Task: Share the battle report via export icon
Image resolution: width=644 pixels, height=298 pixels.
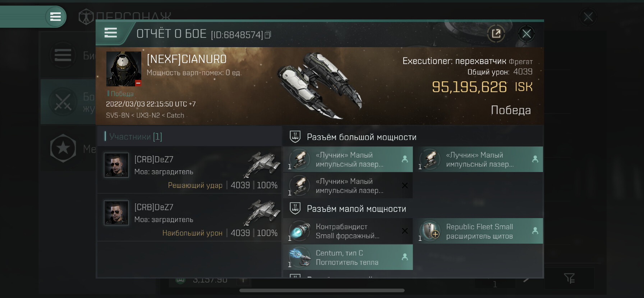Action: (496, 34)
